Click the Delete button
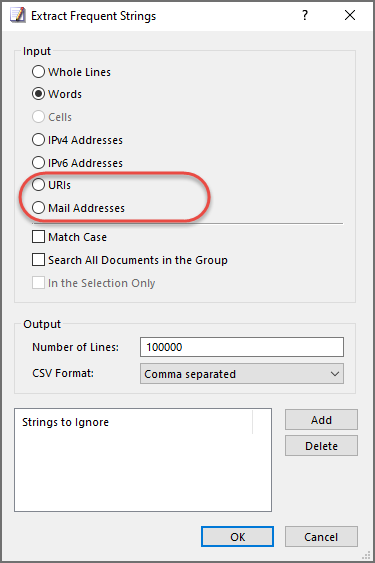The width and height of the screenshot is (375, 563). click(321, 446)
